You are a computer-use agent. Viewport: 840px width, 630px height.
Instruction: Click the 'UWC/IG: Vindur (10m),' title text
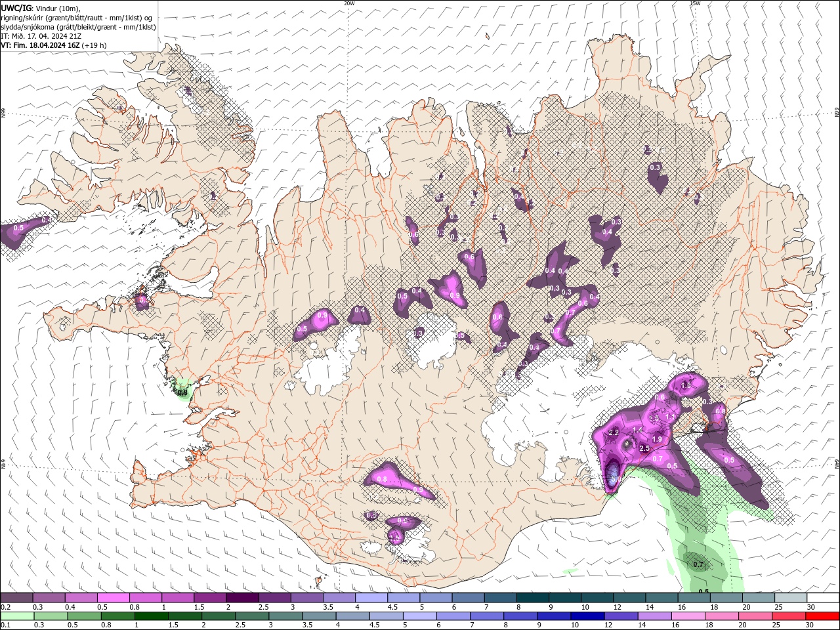coord(41,8)
